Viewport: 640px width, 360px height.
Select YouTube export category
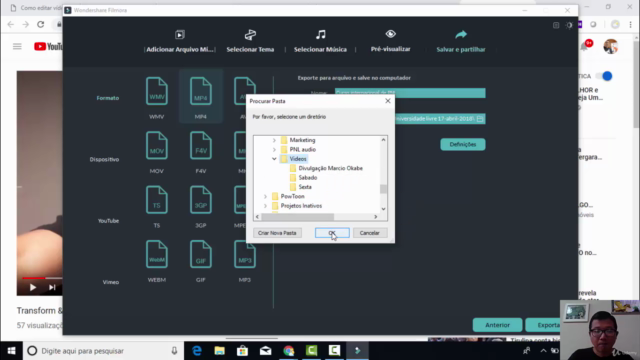point(108,221)
